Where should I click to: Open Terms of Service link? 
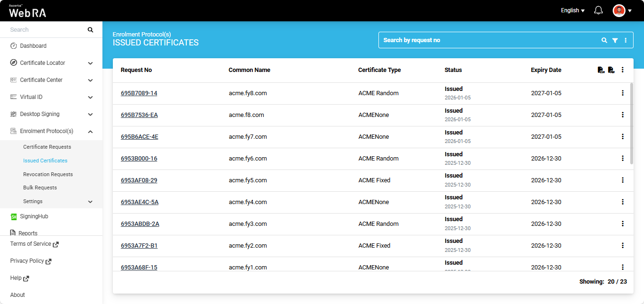tap(34, 244)
